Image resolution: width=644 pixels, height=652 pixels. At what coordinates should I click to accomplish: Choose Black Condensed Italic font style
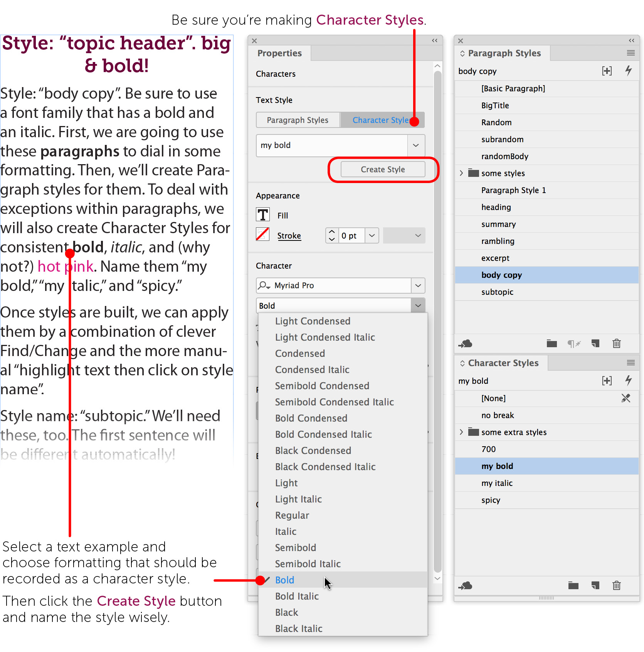coord(343,467)
